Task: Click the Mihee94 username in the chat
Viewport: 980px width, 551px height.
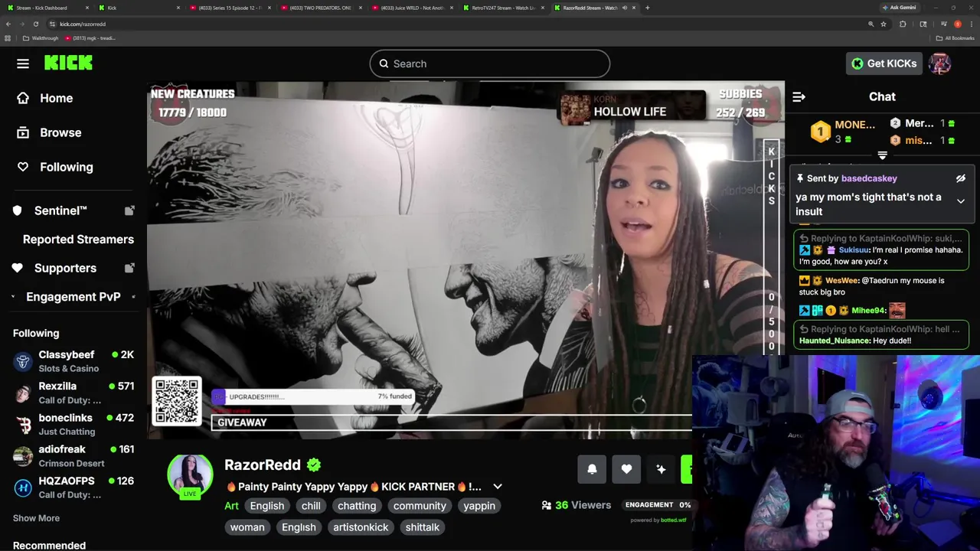Action: (867, 310)
